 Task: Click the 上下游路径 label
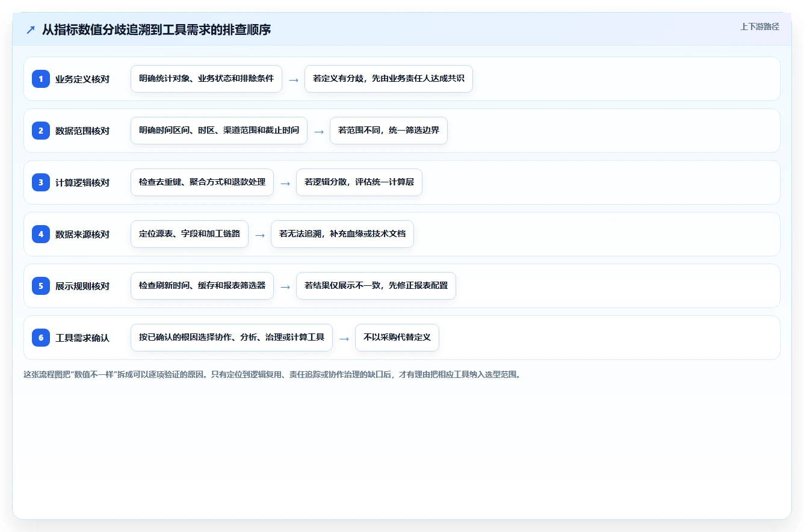click(759, 26)
